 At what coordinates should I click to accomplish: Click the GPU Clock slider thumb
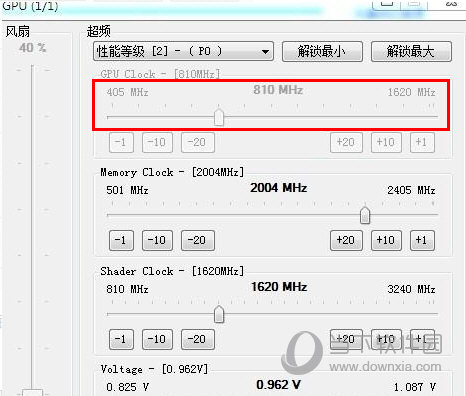pyautogui.click(x=219, y=117)
